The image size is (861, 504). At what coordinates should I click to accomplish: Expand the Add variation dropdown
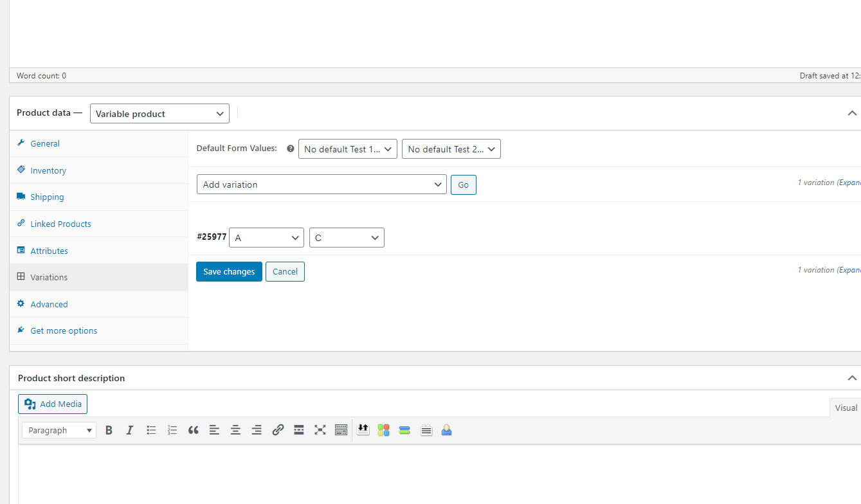pyautogui.click(x=322, y=184)
